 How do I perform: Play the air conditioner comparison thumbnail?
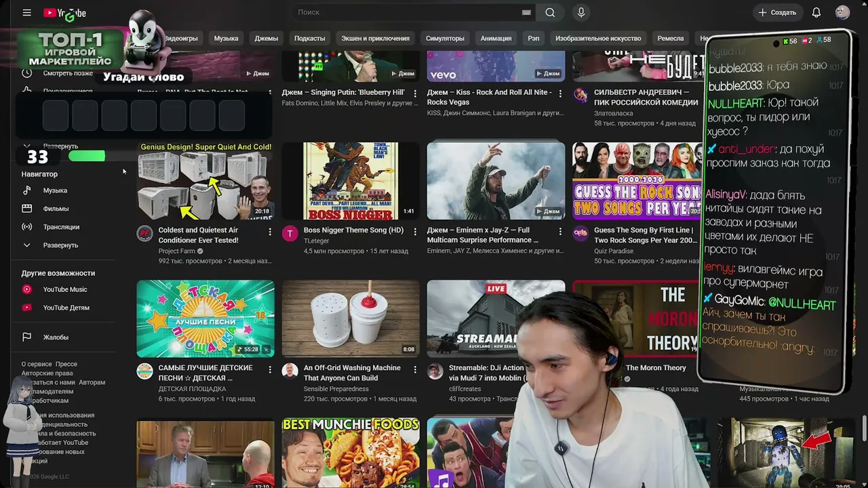tap(205, 181)
